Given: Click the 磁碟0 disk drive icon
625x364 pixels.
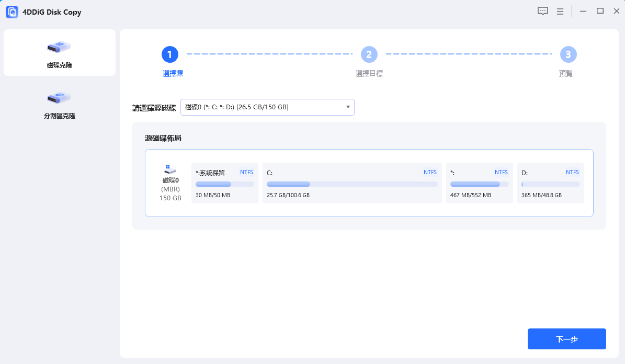Looking at the screenshot, I should (x=170, y=169).
